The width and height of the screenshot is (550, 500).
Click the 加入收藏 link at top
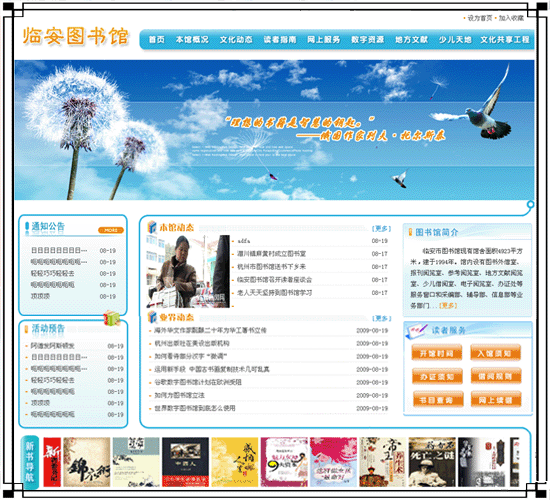[511, 18]
